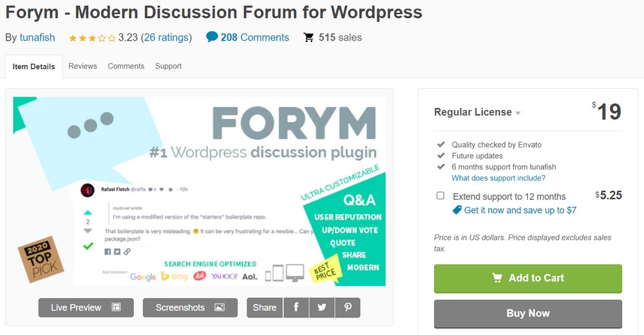Click the blue tag icon near save offer
The image size is (644, 335).
(457, 210)
